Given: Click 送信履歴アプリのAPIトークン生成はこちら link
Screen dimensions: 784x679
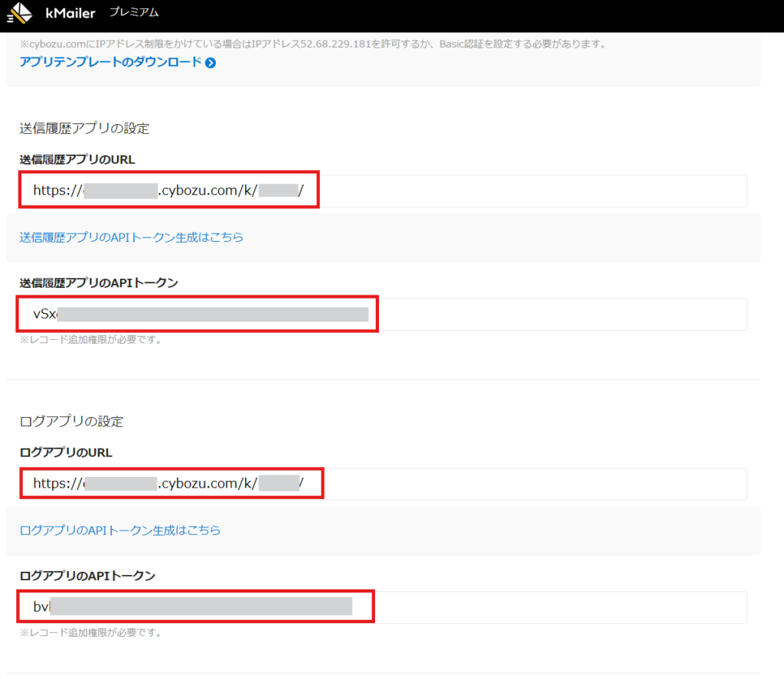Looking at the screenshot, I should [x=130, y=237].
